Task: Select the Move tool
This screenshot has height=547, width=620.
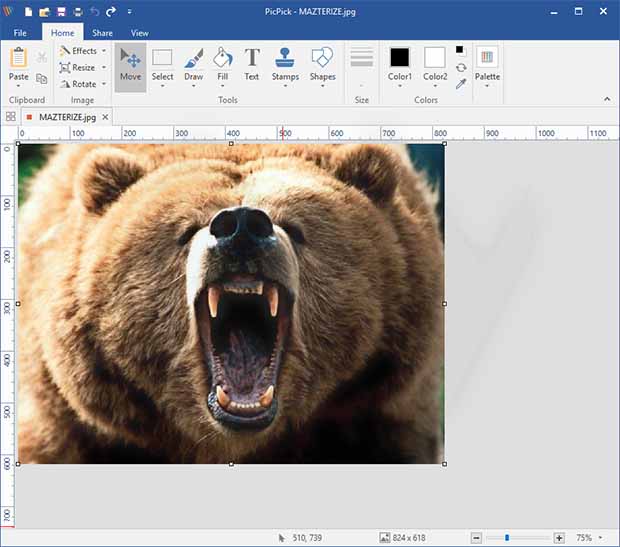Action: point(130,62)
